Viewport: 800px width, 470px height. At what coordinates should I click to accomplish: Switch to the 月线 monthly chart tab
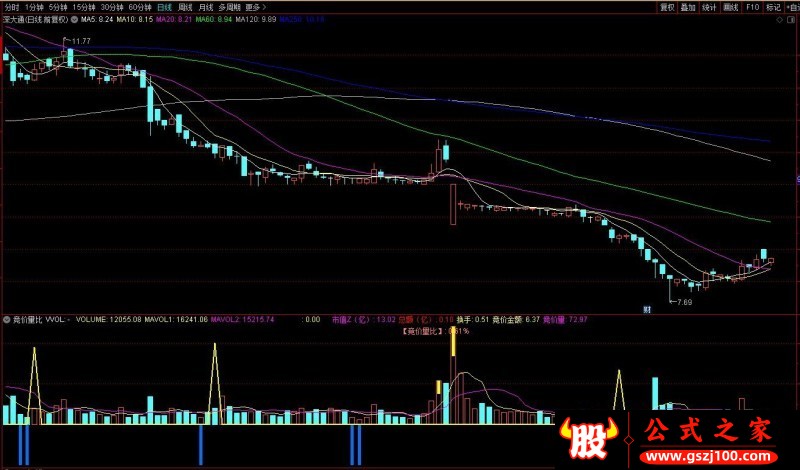206,7
